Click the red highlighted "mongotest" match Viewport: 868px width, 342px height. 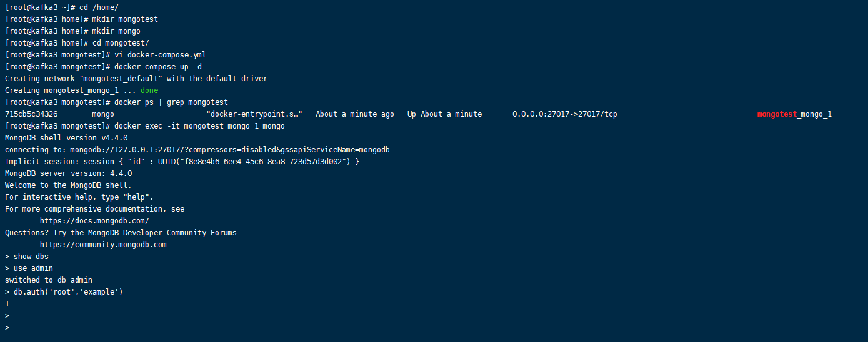point(777,114)
